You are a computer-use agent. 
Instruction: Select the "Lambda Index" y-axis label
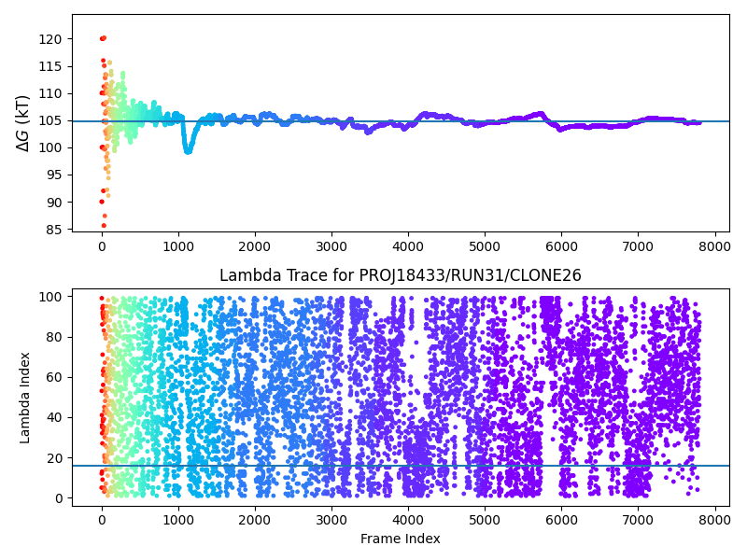(x=25, y=399)
